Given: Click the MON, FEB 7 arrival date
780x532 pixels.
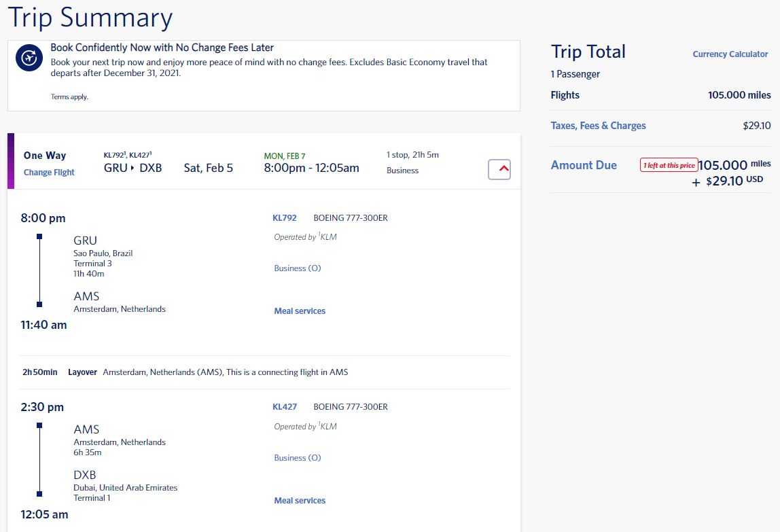Looking at the screenshot, I should click(x=285, y=156).
